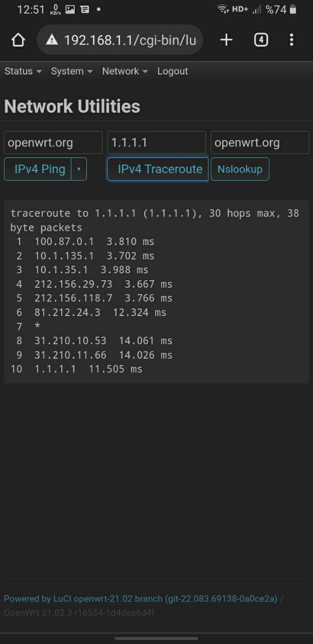Image resolution: width=313 pixels, height=644 pixels.
Task: Click Logout in the top navigation
Action: click(172, 71)
